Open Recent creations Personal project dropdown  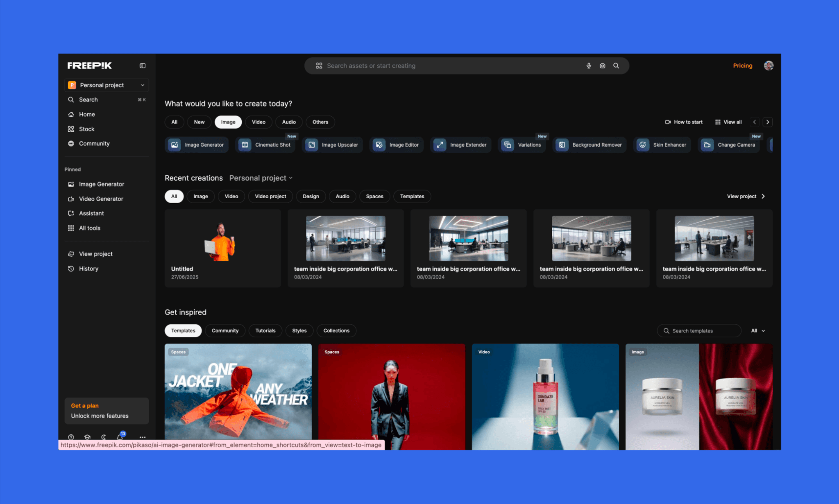[x=261, y=178]
